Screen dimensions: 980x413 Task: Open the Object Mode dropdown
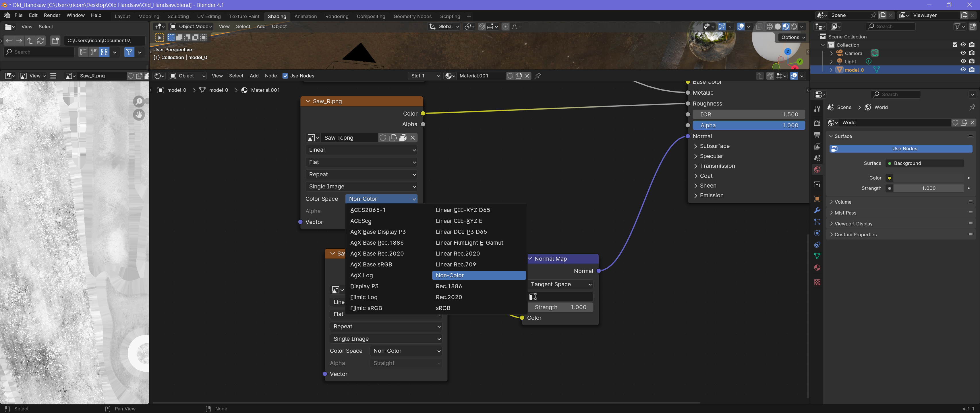pos(191,27)
